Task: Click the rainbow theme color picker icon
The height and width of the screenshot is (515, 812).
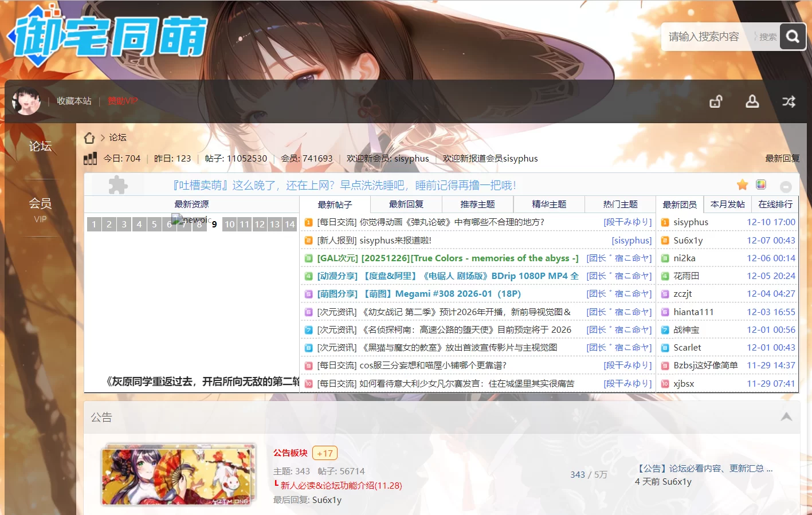Action: click(x=761, y=184)
